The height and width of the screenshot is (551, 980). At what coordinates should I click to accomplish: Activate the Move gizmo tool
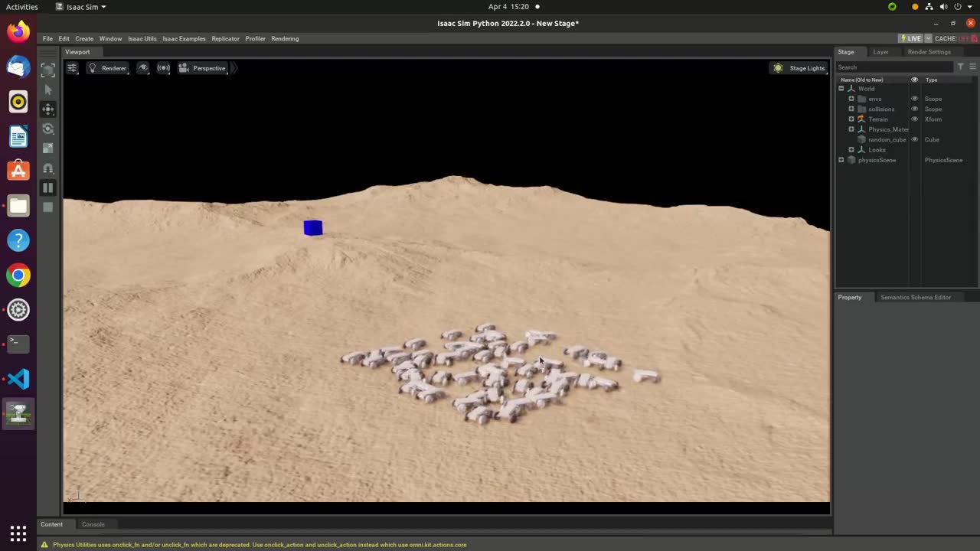coord(48,109)
